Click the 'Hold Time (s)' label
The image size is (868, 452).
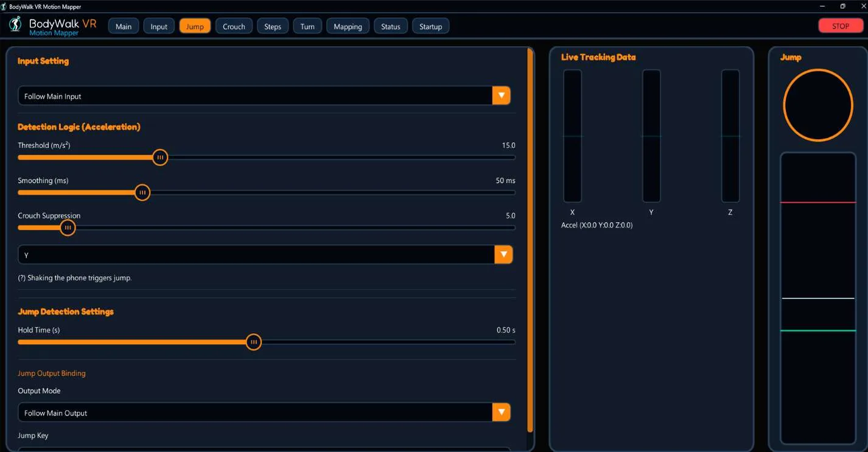coord(39,330)
